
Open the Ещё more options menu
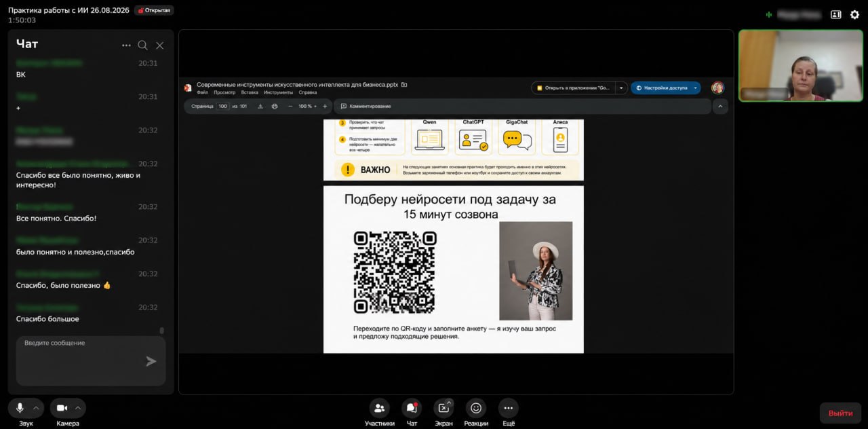click(509, 412)
